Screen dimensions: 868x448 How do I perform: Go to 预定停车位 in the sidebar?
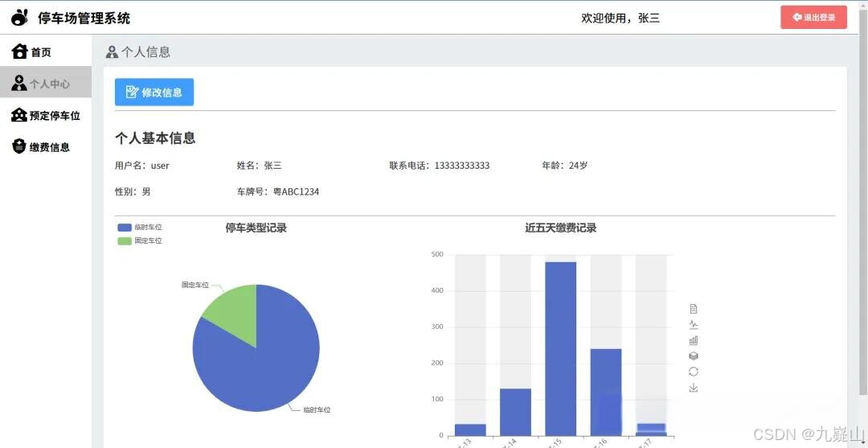(x=45, y=115)
